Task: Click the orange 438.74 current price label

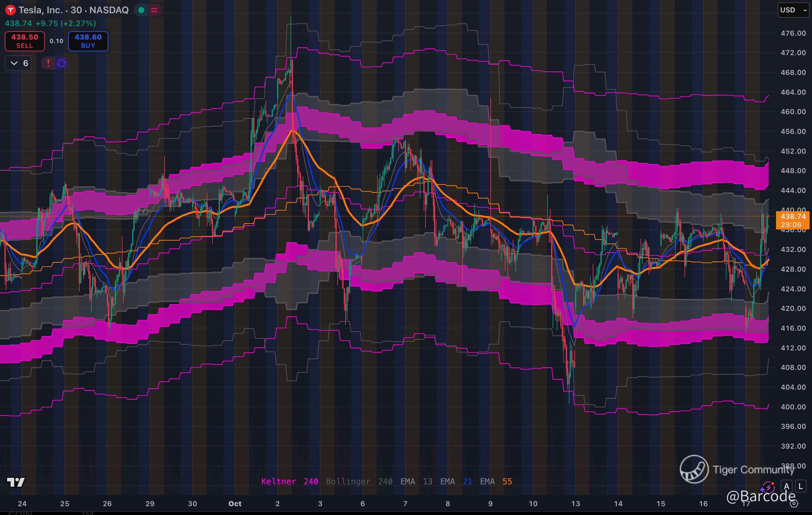Action: tap(793, 217)
